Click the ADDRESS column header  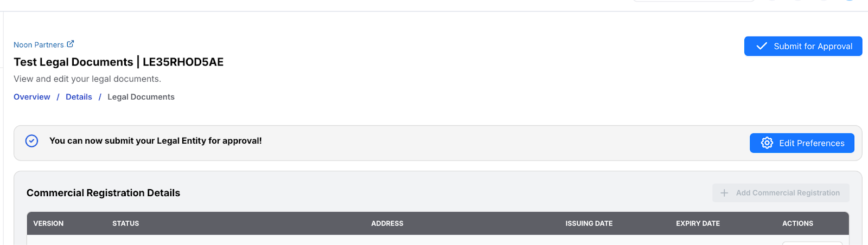click(387, 223)
